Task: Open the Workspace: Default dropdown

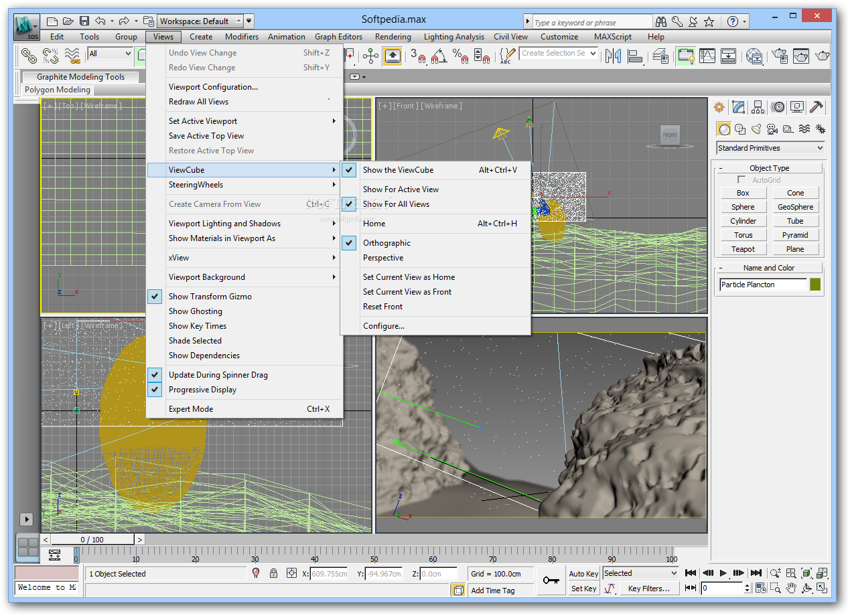Action: tap(200, 21)
